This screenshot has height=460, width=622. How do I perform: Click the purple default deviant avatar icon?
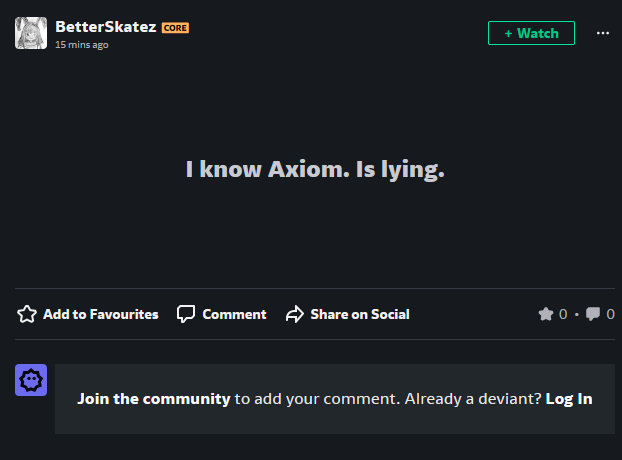(31, 380)
